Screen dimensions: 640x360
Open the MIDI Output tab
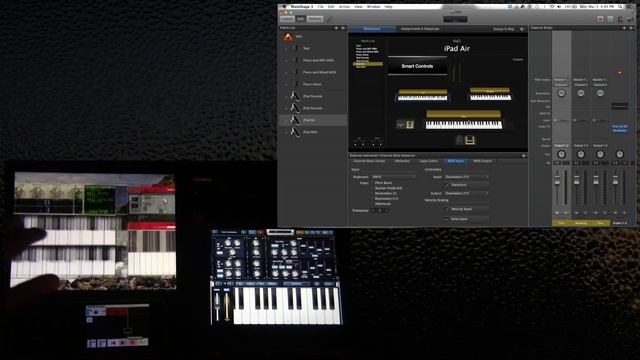coord(482,161)
